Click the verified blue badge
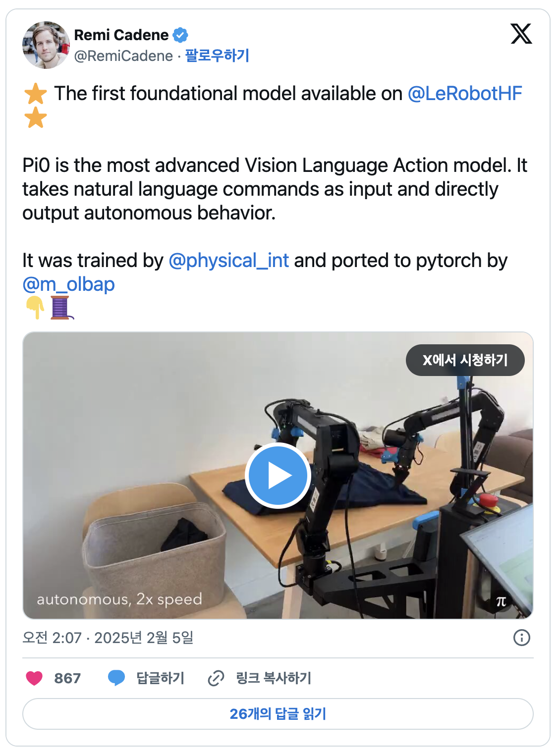560x756 pixels. 180,35
